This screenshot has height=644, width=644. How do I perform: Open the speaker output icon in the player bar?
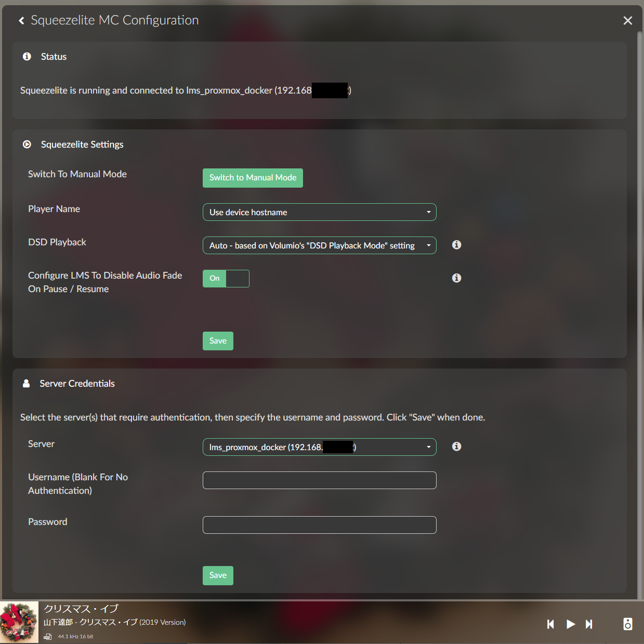(628, 624)
